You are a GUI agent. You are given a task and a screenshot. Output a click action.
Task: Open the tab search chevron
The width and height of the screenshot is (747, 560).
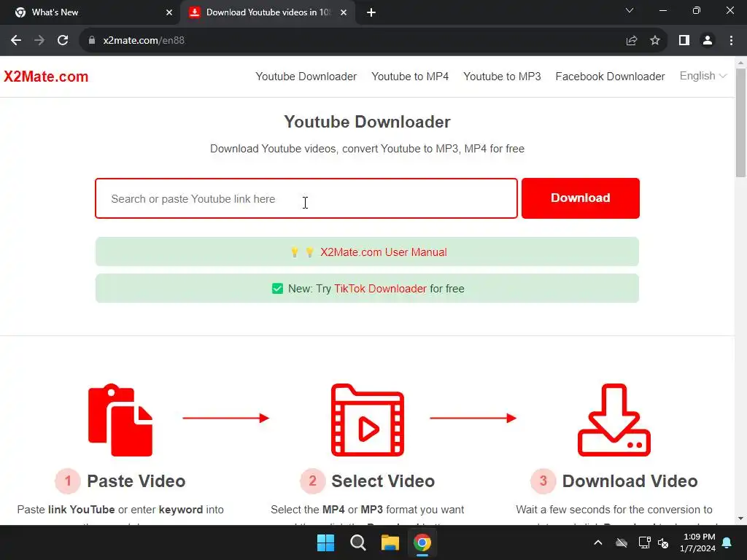click(630, 10)
